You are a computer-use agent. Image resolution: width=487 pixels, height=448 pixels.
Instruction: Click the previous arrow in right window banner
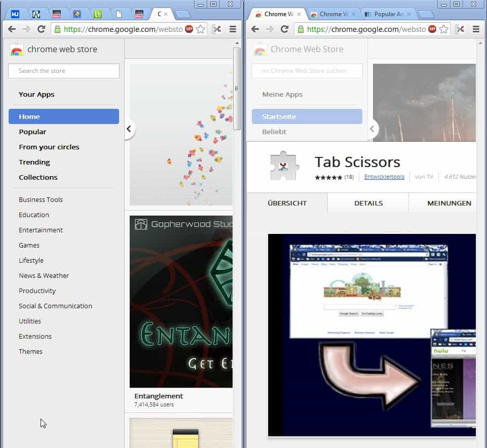(372, 129)
